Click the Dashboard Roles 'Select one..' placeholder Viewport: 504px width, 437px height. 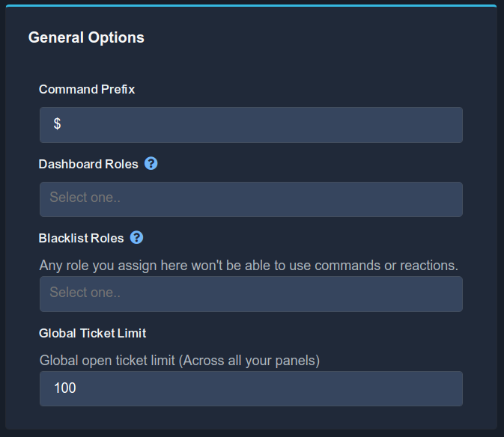(x=85, y=198)
